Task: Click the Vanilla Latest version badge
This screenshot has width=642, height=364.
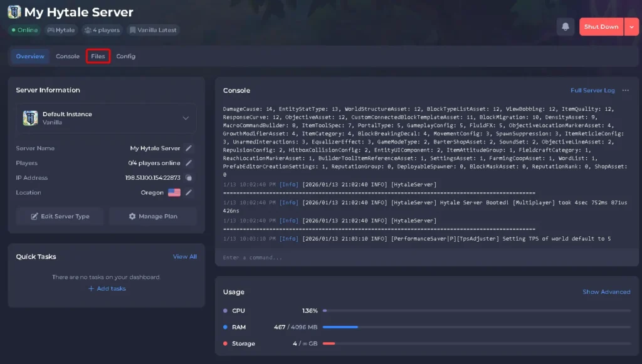Action: click(x=153, y=30)
